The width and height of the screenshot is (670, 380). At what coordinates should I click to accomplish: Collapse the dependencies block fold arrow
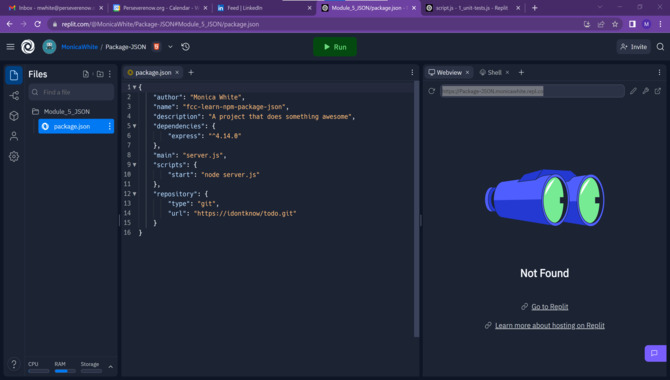[135, 126]
